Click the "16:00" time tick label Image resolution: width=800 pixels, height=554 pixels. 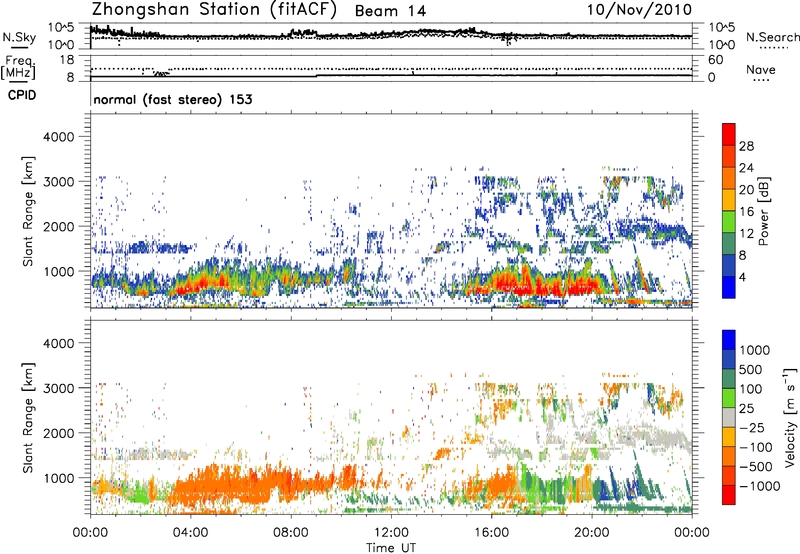pyautogui.click(x=491, y=533)
